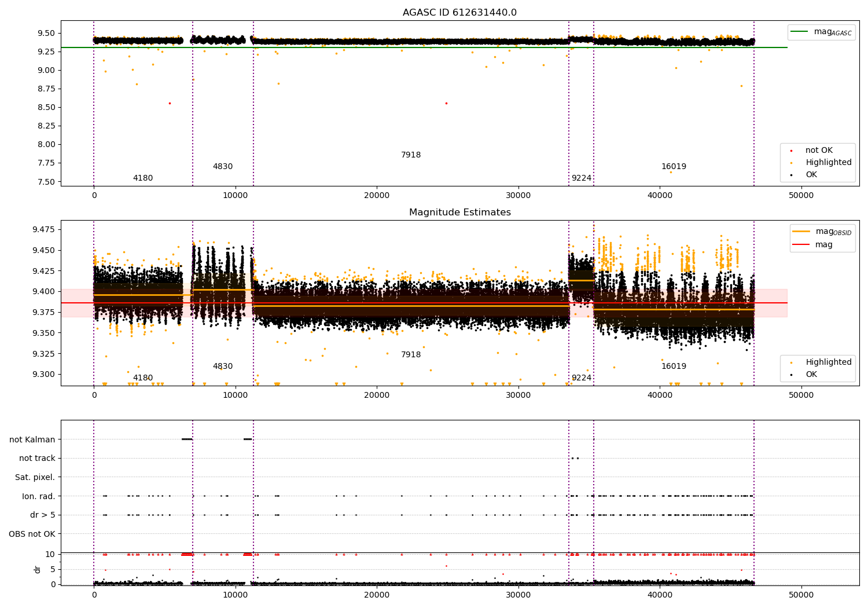
Task: Click the 'OBS not OK' row label
Action: 32,534
